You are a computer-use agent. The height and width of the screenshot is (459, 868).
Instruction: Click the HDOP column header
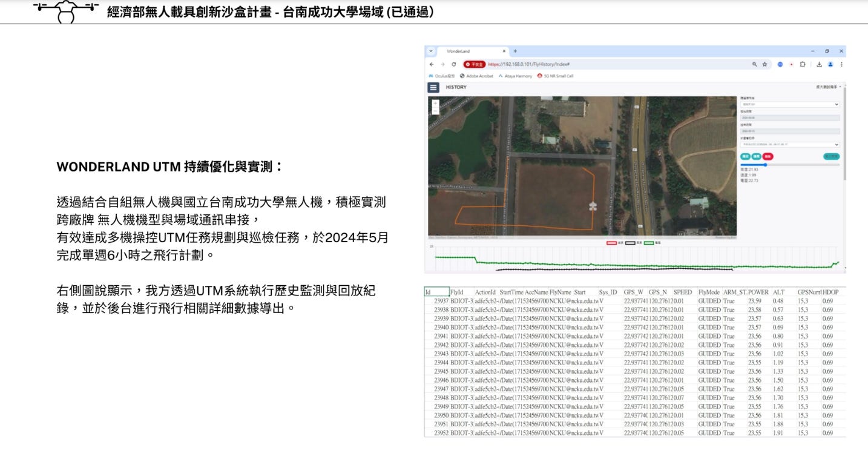pyautogui.click(x=831, y=292)
